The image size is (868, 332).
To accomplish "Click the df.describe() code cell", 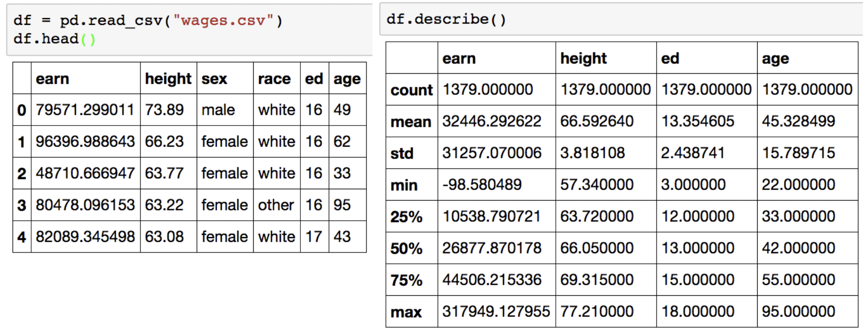I will (x=622, y=19).
